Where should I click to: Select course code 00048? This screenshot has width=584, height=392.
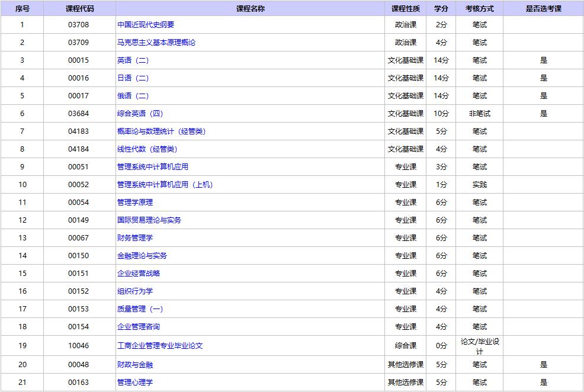(x=79, y=364)
